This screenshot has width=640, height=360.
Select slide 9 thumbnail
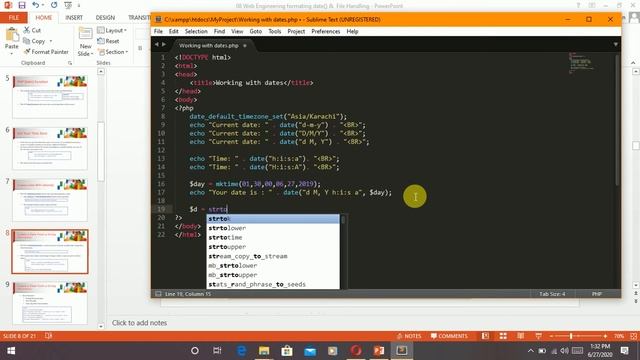[x=50, y=302]
